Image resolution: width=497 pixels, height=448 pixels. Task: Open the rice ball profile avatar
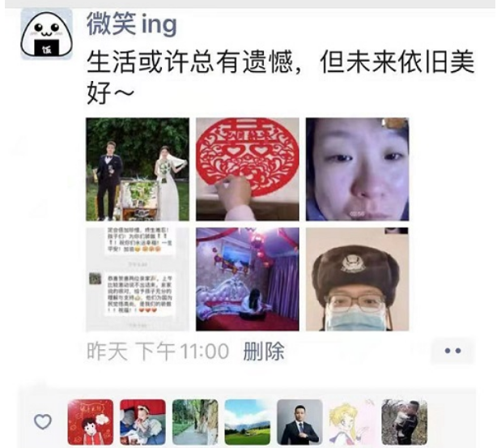(47, 34)
